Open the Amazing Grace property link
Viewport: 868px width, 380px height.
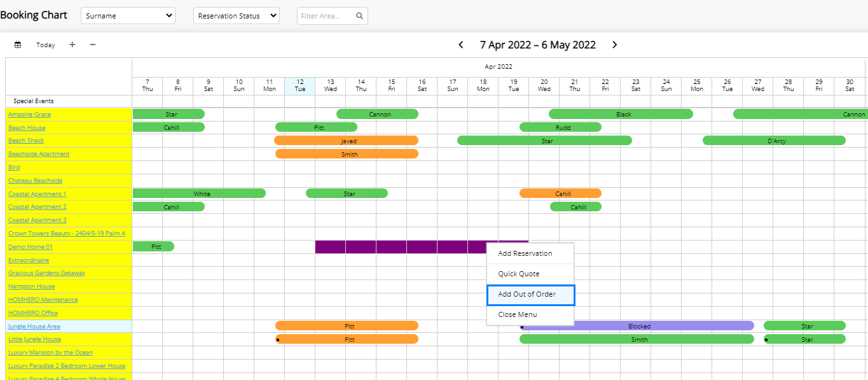[29, 115]
